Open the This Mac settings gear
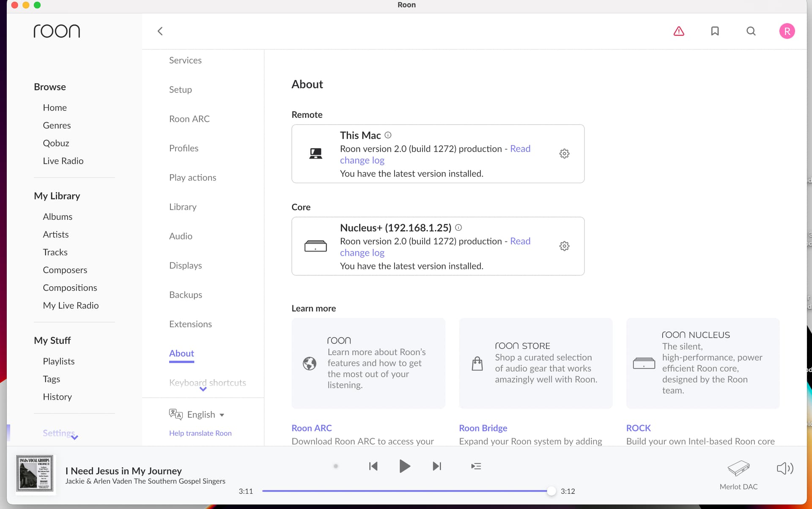The image size is (812, 509). point(564,153)
